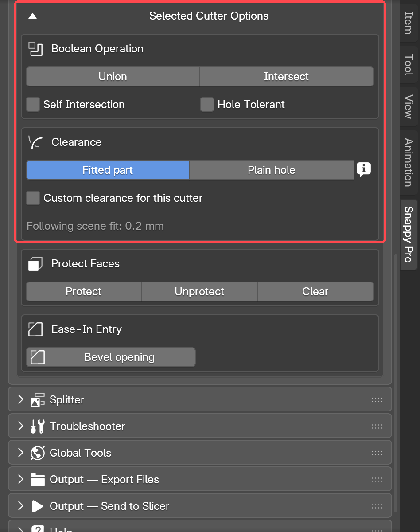Image resolution: width=420 pixels, height=532 pixels.
Task: Enable the Self Intersection checkbox
Action: coord(33,105)
